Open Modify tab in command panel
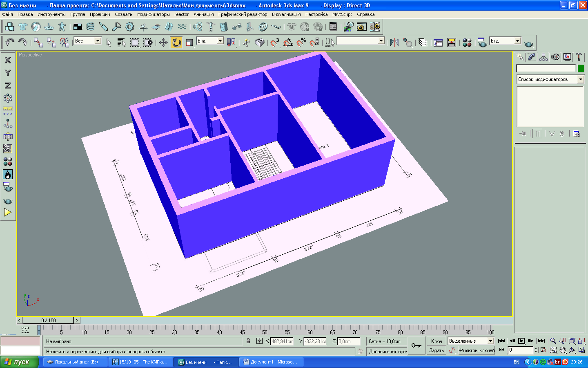Viewport: 588px width, 368px height. (532, 57)
